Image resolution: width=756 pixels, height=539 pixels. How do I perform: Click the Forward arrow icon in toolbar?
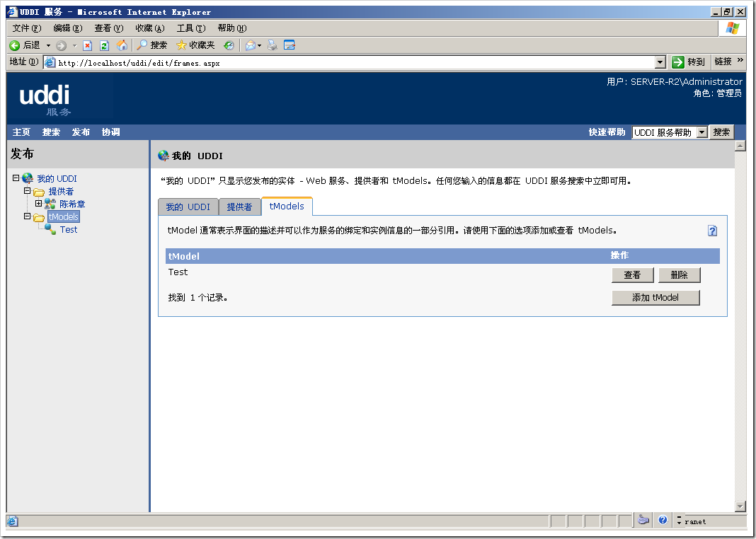[62, 45]
